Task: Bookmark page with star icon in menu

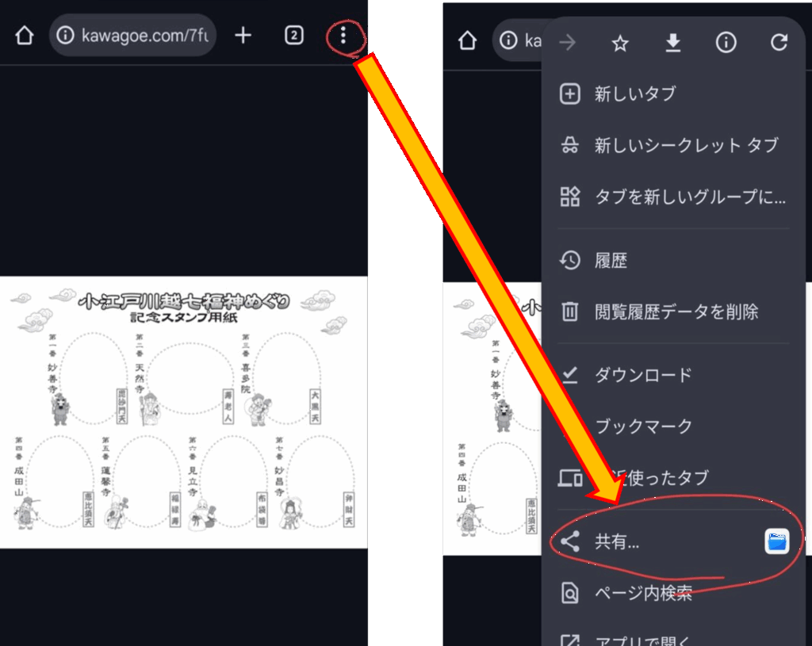Action: [620, 44]
